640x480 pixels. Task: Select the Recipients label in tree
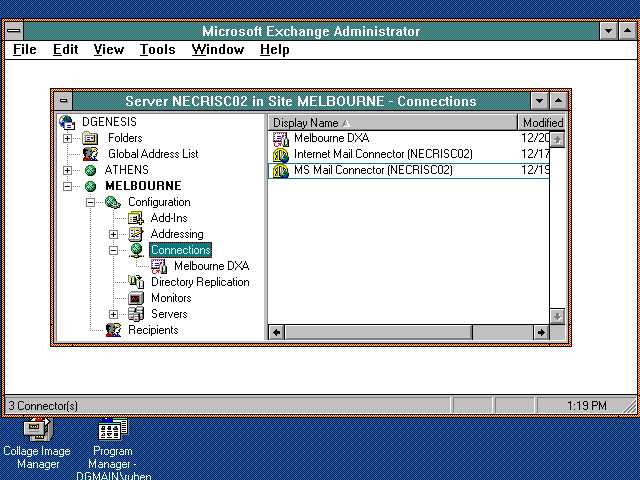click(153, 330)
